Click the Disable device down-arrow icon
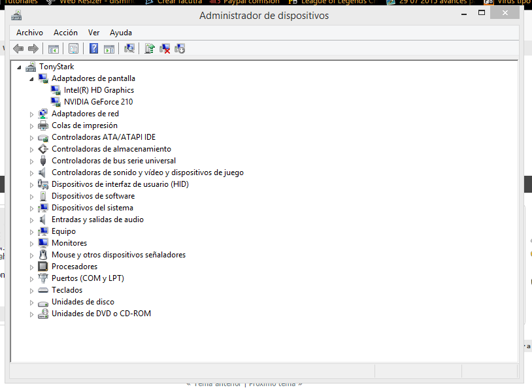The width and height of the screenshot is (532, 392). tap(180, 49)
